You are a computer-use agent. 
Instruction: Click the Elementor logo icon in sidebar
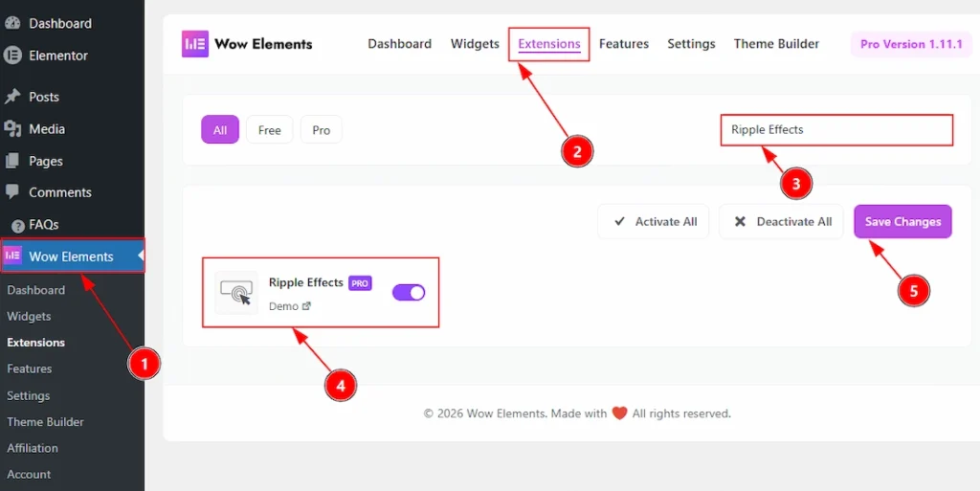12,55
